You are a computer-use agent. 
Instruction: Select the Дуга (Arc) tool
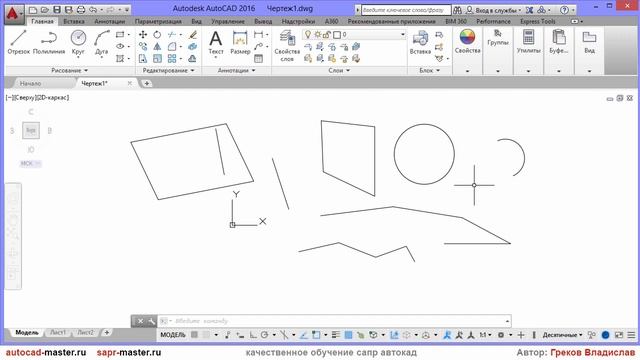pos(101,42)
